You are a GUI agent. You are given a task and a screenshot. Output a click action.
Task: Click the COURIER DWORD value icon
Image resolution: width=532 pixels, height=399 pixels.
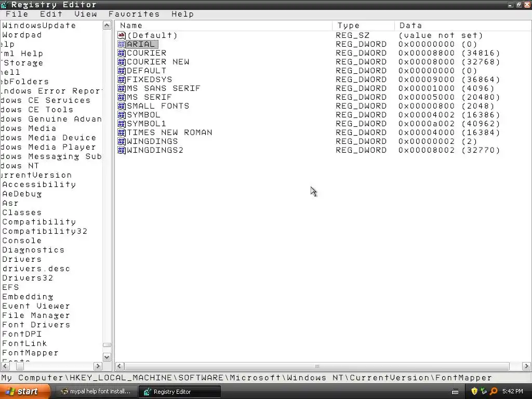click(x=122, y=53)
